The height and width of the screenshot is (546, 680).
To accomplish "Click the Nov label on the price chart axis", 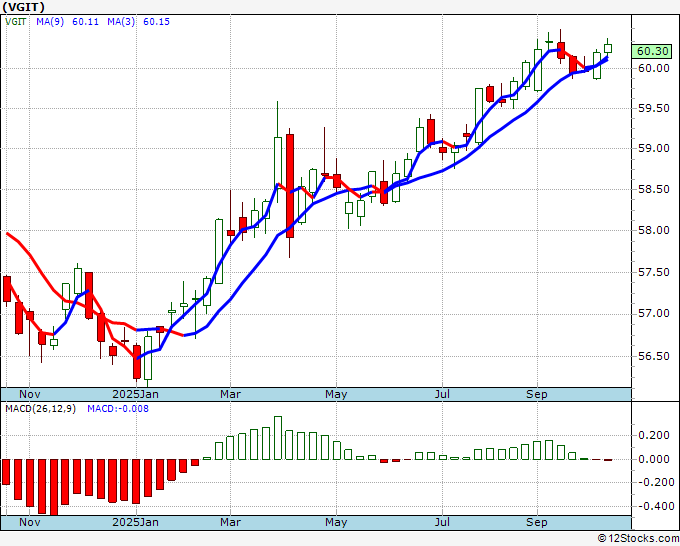I will 29,394.
